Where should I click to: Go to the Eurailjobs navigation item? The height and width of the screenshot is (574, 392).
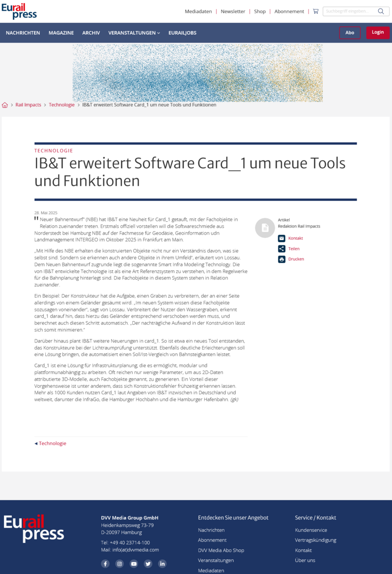pos(182,33)
